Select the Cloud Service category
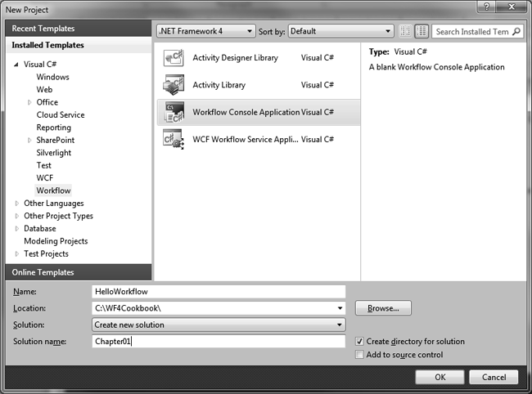This screenshot has width=532, height=394. coord(61,114)
